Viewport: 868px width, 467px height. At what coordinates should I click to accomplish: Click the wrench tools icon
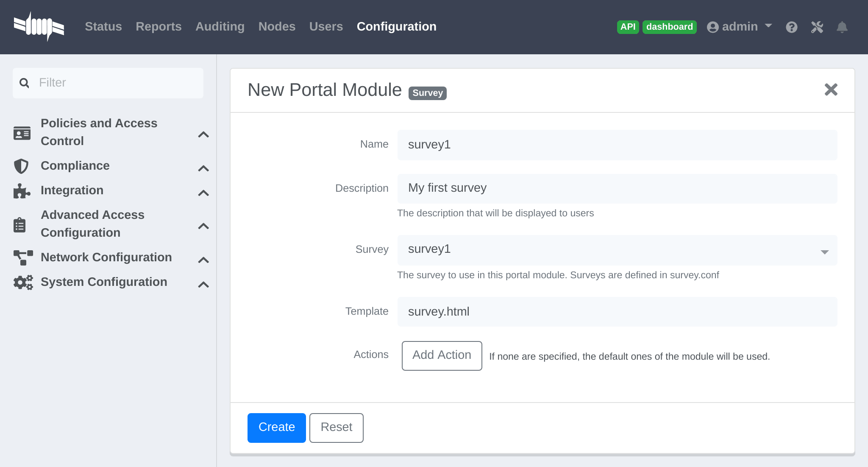tap(817, 27)
